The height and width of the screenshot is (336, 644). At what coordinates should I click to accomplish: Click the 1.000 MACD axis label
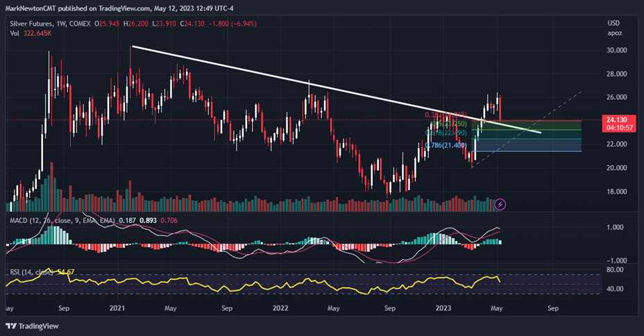616,227
